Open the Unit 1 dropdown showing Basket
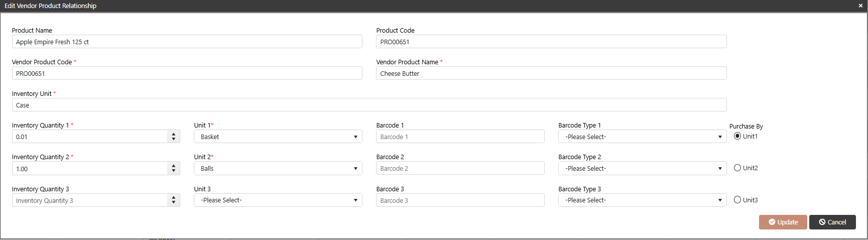 (278, 137)
